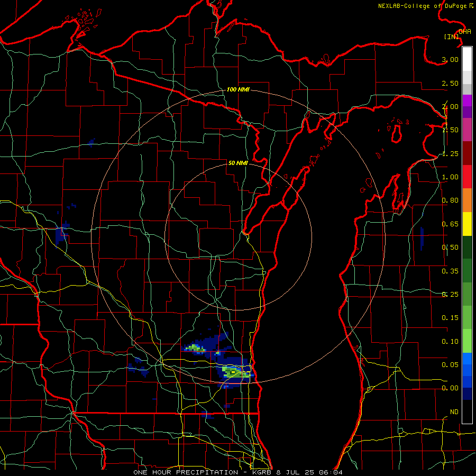This screenshot has height=476, width=476.
Task: Click the 0.10 scale value
Action: [x=450, y=342]
